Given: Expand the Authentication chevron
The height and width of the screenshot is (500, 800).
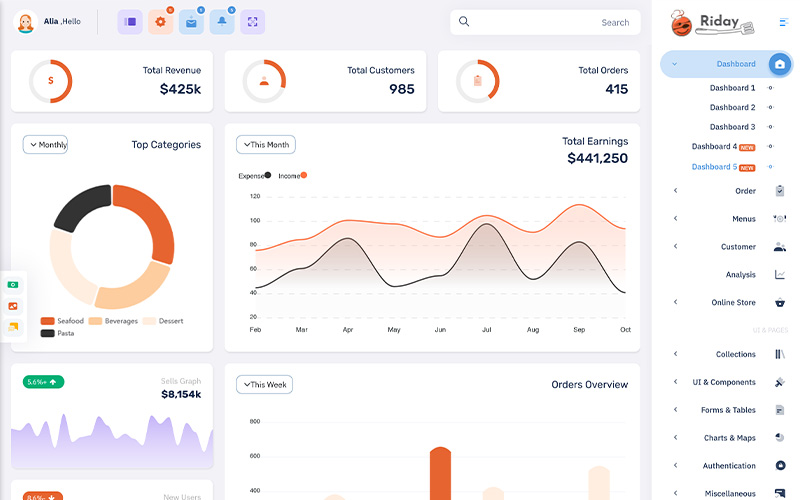Looking at the screenshot, I should coord(676,465).
